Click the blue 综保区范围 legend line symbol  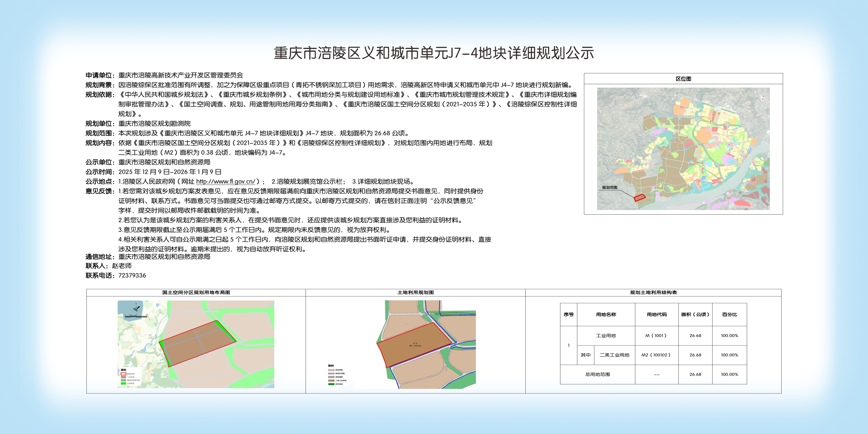331,374
